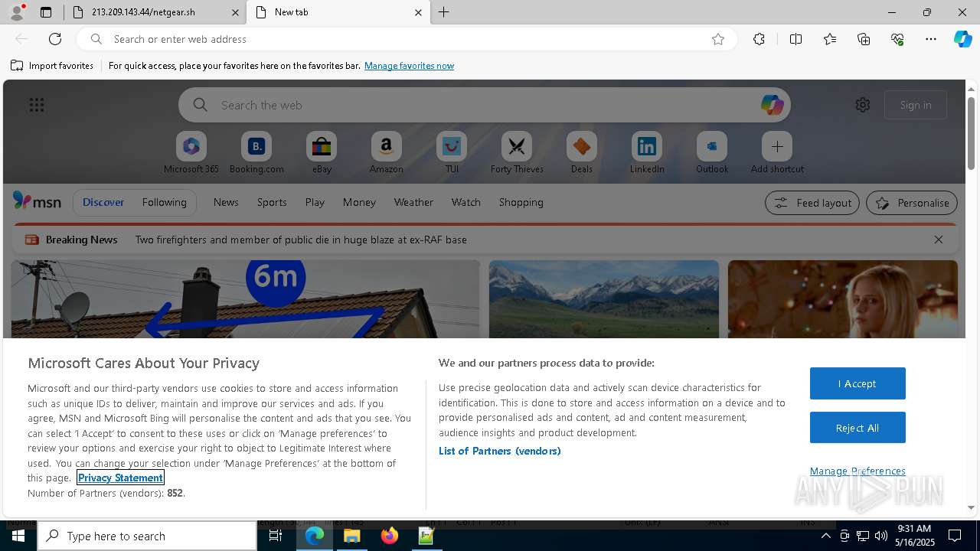Open the Deals shortcut
Screen dimensions: 980x551
click(x=582, y=152)
